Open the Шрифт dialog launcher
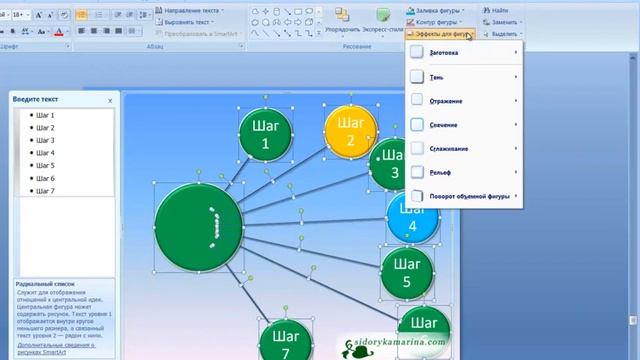The width and height of the screenshot is (640, 360). click(x=68, y=47)
